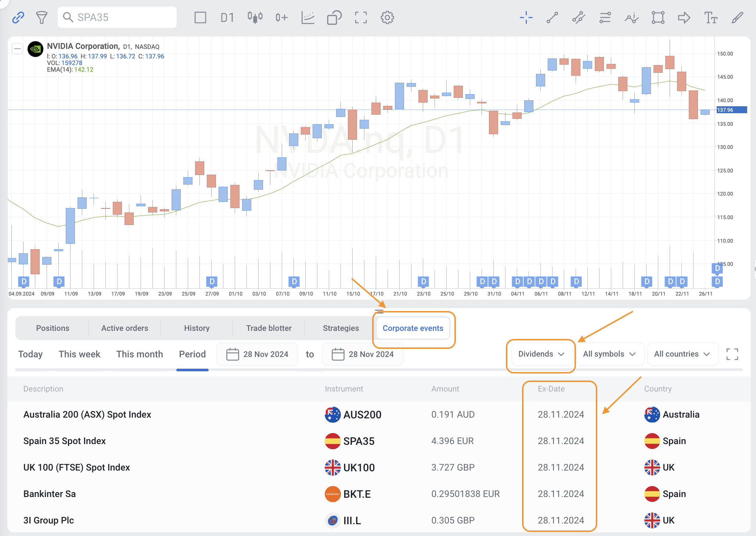Click the SPA35 symbol search field
756x536 pixels.
(118, 17)
